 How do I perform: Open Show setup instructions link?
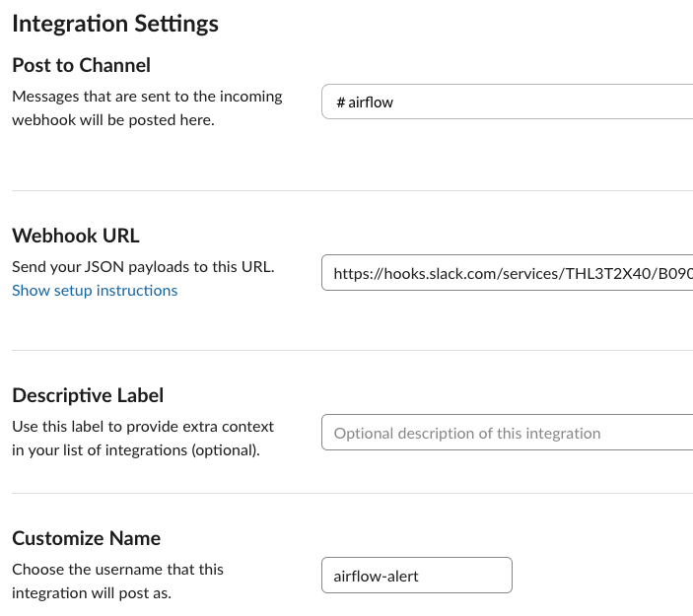95,291
